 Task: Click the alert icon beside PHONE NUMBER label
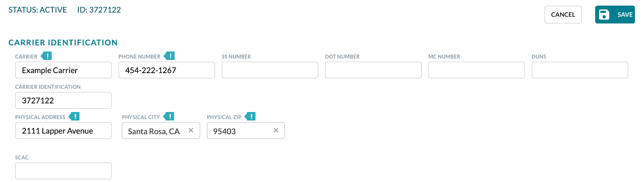click(169, 56)
